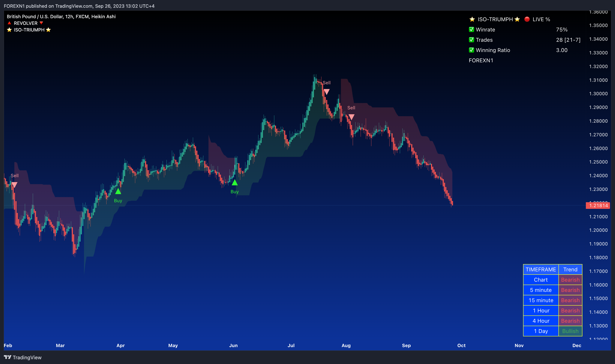
Task: Click the Bullish cell for 1 Day
Action: 570,331
